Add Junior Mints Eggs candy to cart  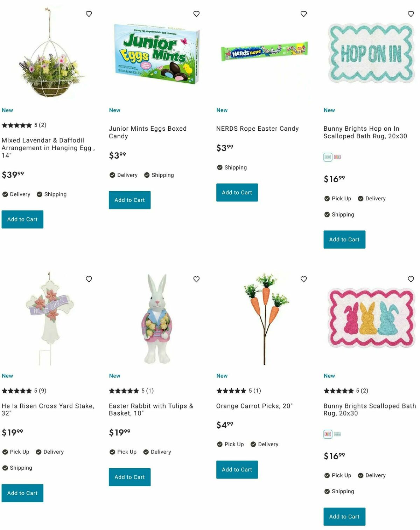[x=129, y=200]
